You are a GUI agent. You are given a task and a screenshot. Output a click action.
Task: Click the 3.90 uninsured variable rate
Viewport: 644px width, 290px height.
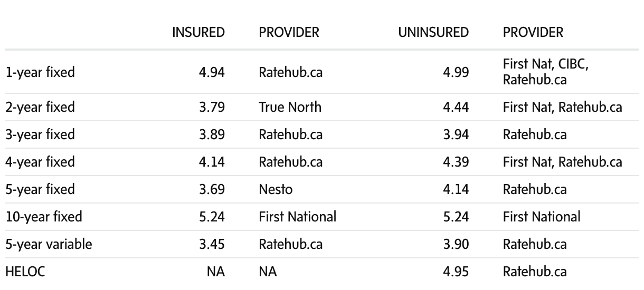click(456, 244)
